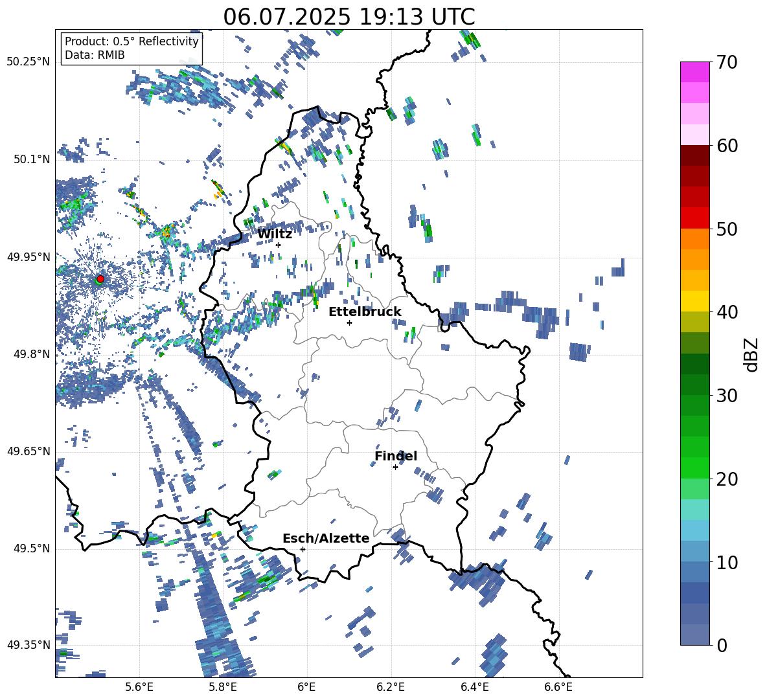Image resolution: width=767 pixels, height=700 pixels.
Task: Pick the dark green swatch just above 30 dBZ
Action: tap(694, 385)
